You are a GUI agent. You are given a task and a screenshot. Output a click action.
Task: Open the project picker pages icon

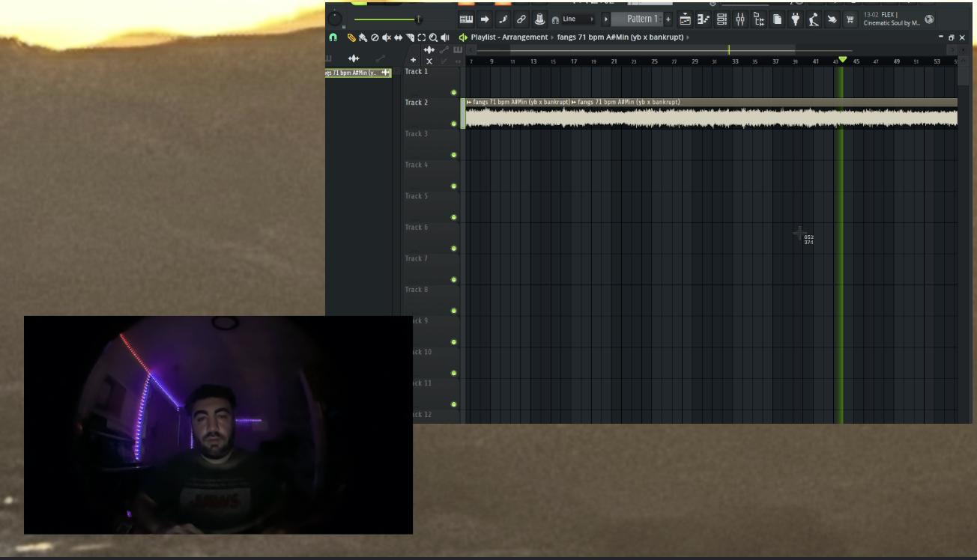(777, 19)
